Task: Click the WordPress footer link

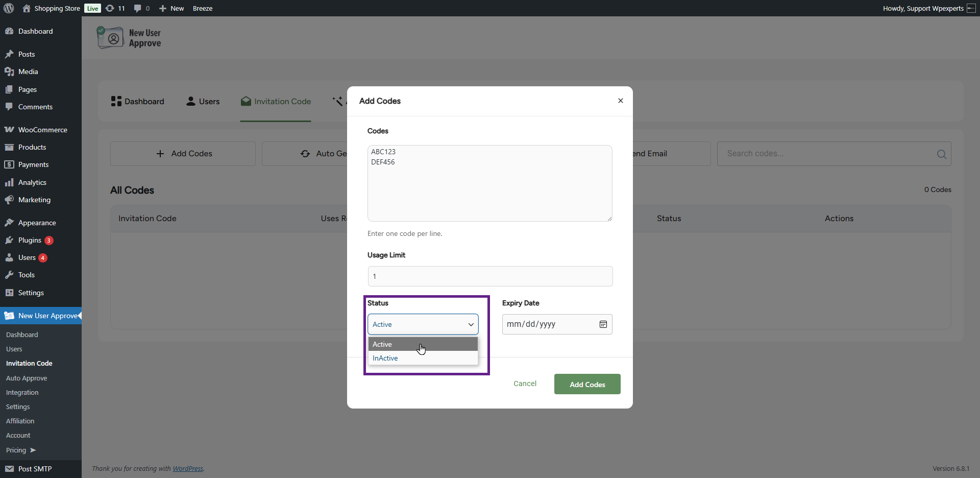Action: coord(187,468)
